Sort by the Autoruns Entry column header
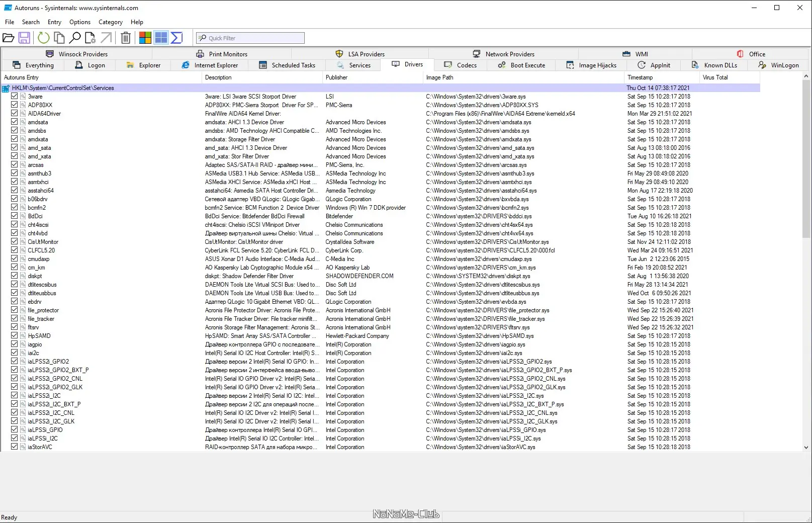This screenshot has width=812, height=523. click(x=101, y=77)
